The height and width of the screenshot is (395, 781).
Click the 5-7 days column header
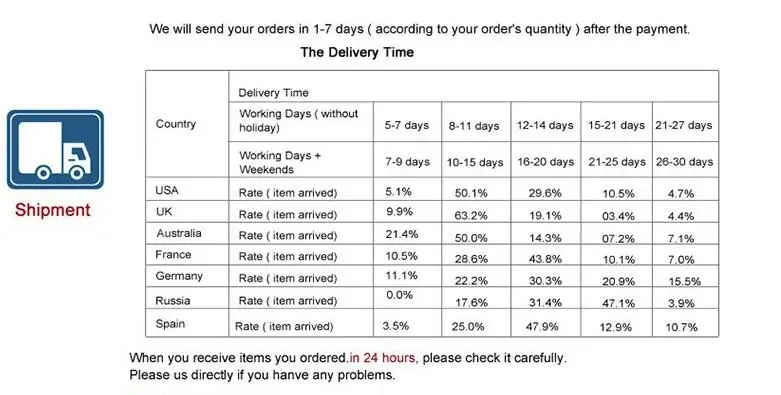(x=406, y=125)
